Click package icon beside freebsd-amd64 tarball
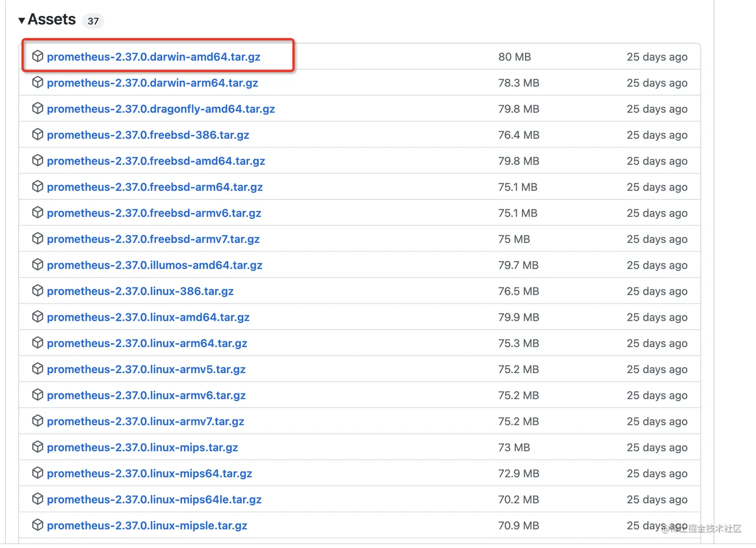The width and height of the screenshot is (756, 548). click(x=37, y=160)
